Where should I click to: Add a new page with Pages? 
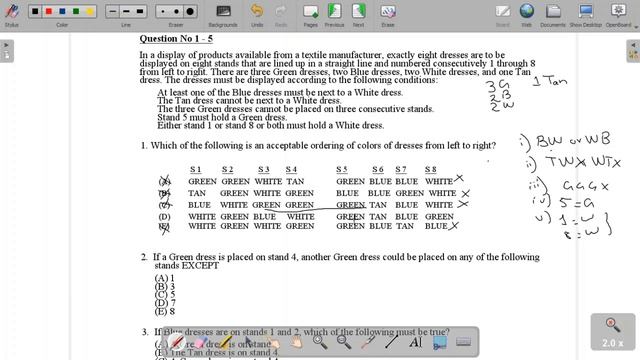[x=310, y=15]
